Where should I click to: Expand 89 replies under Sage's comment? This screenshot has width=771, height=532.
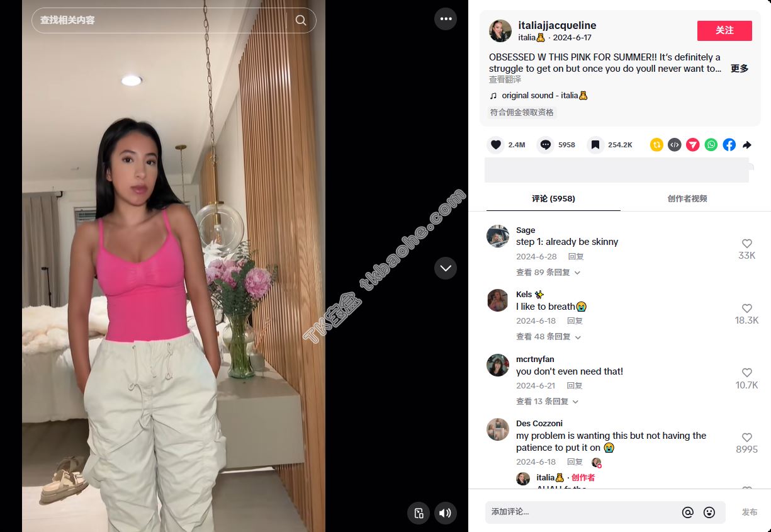pyautogui.click(x=548, y=273)
